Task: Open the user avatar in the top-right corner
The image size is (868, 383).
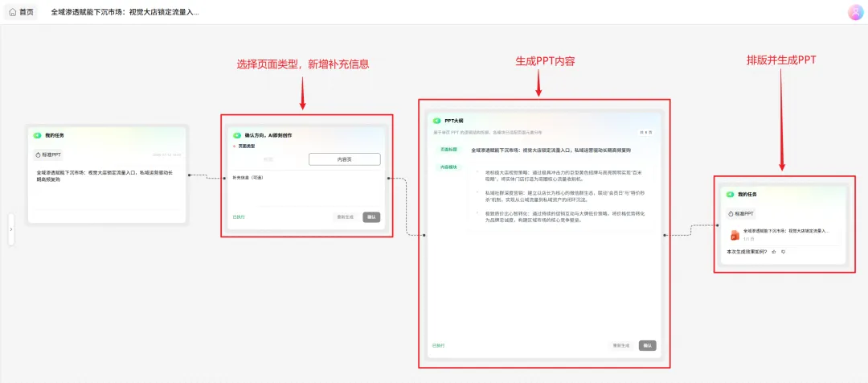Action: 856,12
